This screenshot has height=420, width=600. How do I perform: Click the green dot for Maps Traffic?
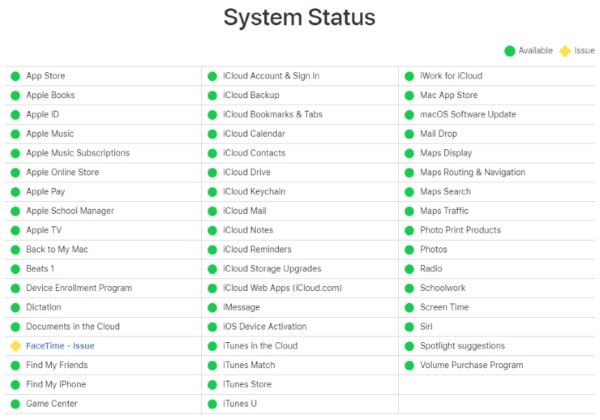tap(409, 211)
